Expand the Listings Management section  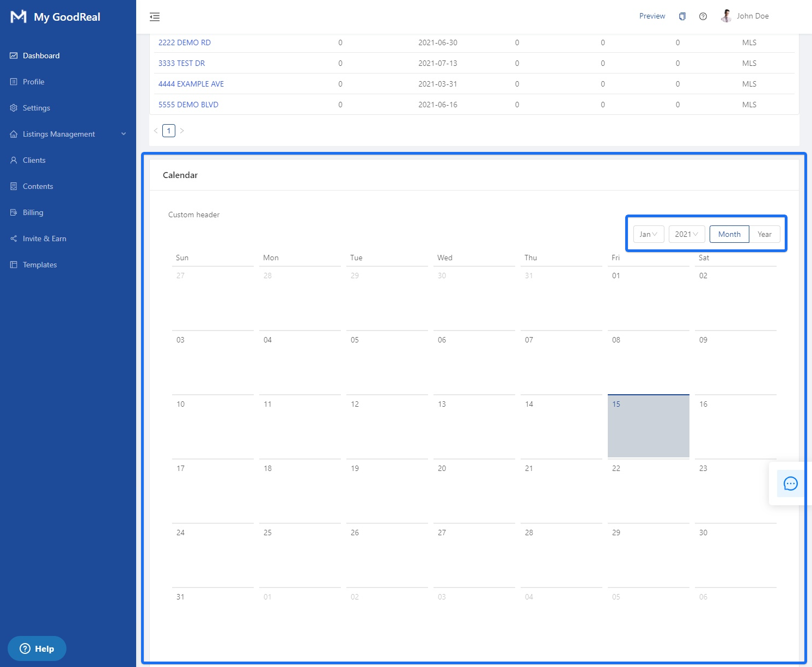(x=58, y=133)
